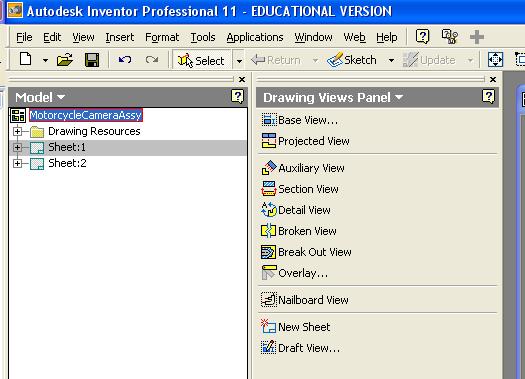
Task: Click the New document icon
Action: pyautogui.click(x=26, y=60)
